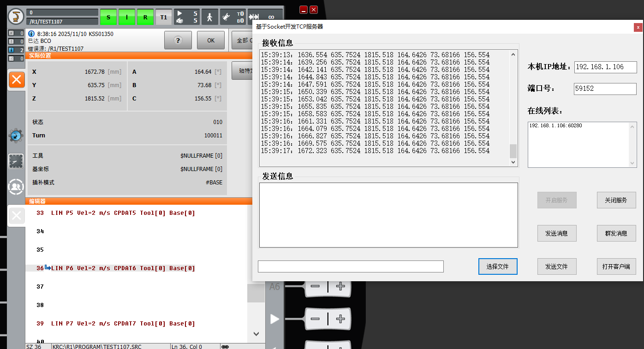This screenshot has width=644, height=349.
Task: Click the plus jog key beside the play arrow
Action: click(x=340, y=319)
